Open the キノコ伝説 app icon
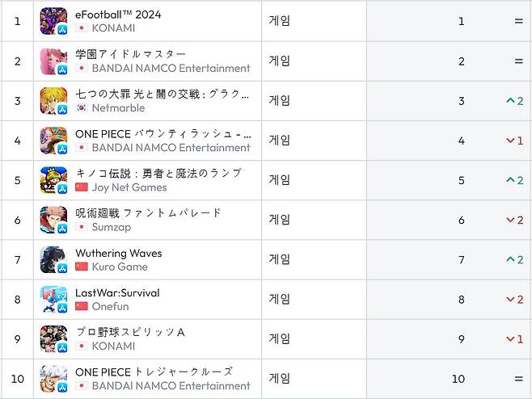 [x=53, y=180]
